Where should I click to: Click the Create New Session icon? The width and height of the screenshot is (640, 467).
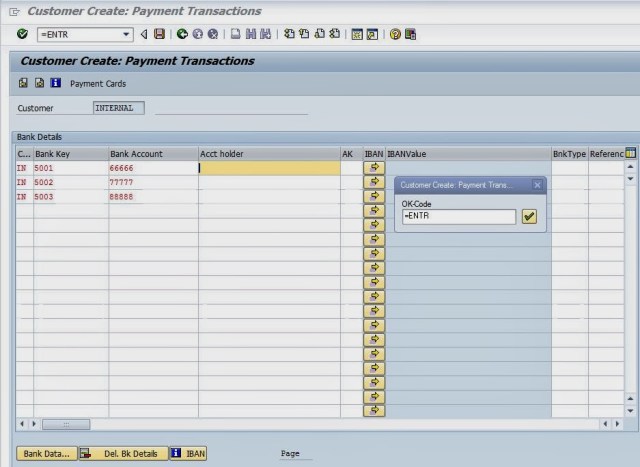357,34
